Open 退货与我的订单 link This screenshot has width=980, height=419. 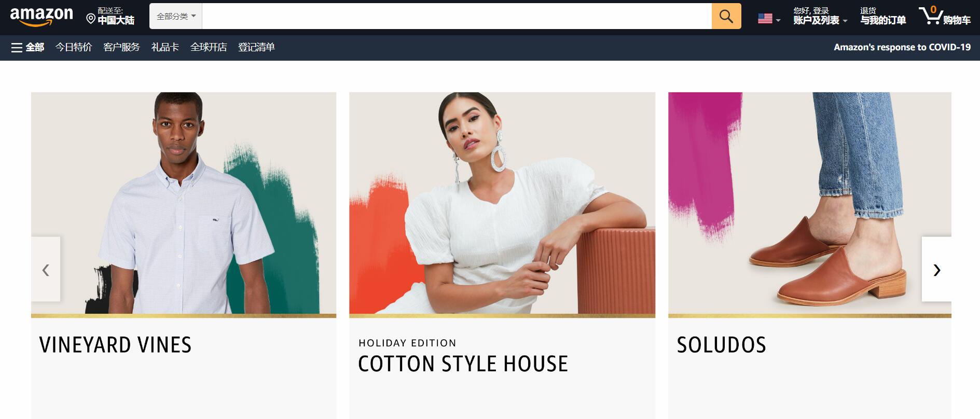point(883,16)
